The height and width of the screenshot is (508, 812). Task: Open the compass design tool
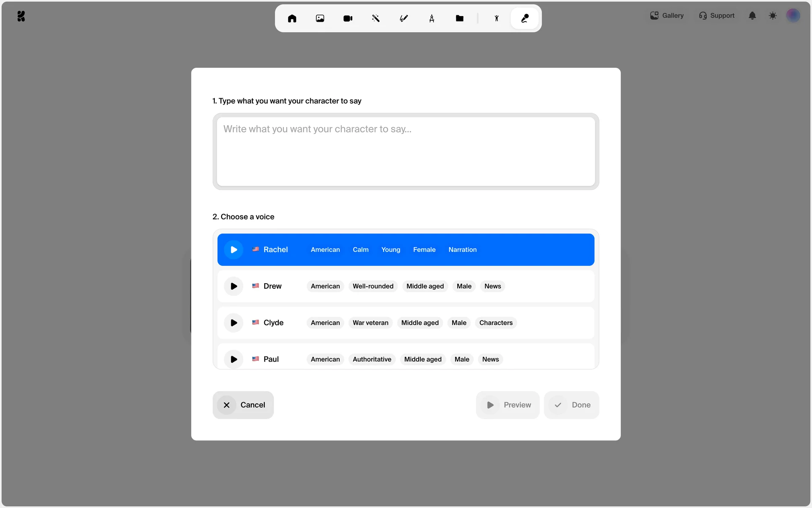click(x=431, y=18)
